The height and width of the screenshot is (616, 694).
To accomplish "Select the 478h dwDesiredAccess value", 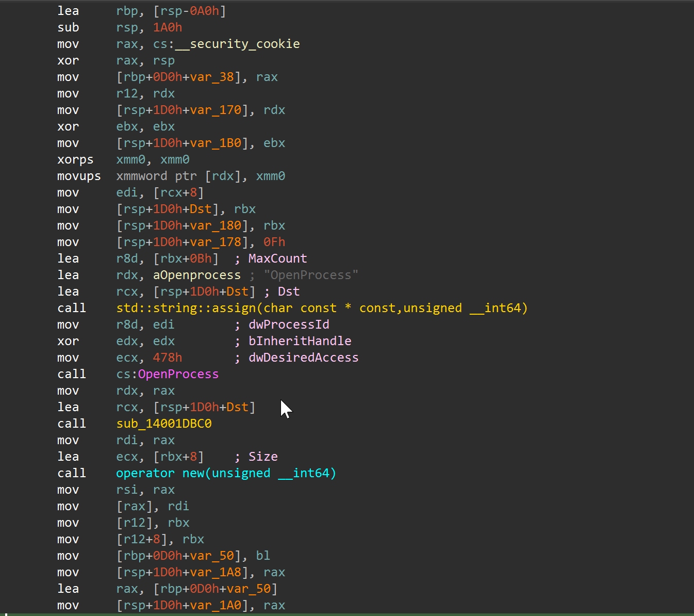I will [x=168, y=358].
